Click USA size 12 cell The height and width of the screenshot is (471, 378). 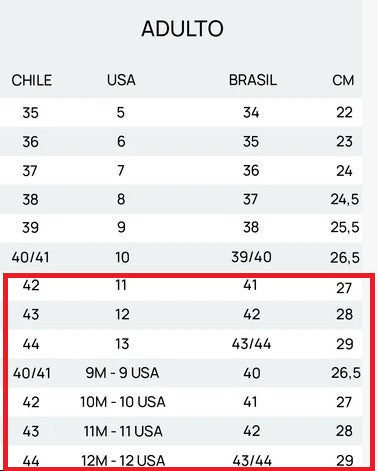pos(122,314)
